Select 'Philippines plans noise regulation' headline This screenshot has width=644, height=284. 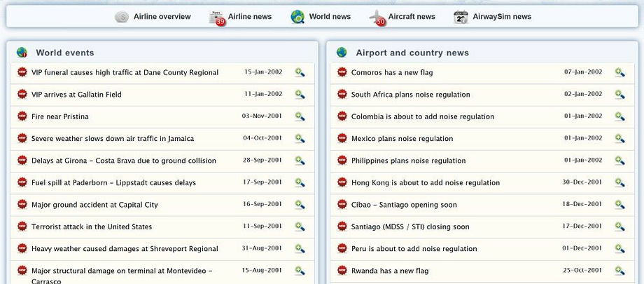click(x=409, y=161)
